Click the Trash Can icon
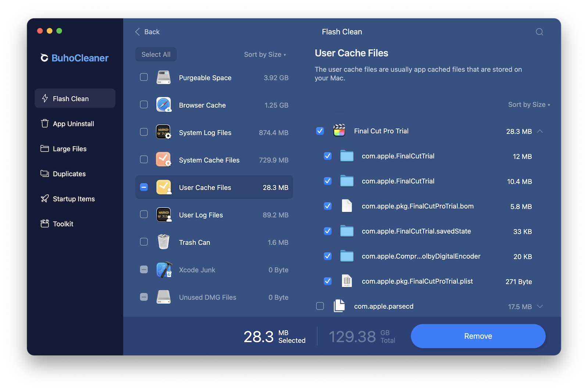The image size is (588, 391). (164, 242)
